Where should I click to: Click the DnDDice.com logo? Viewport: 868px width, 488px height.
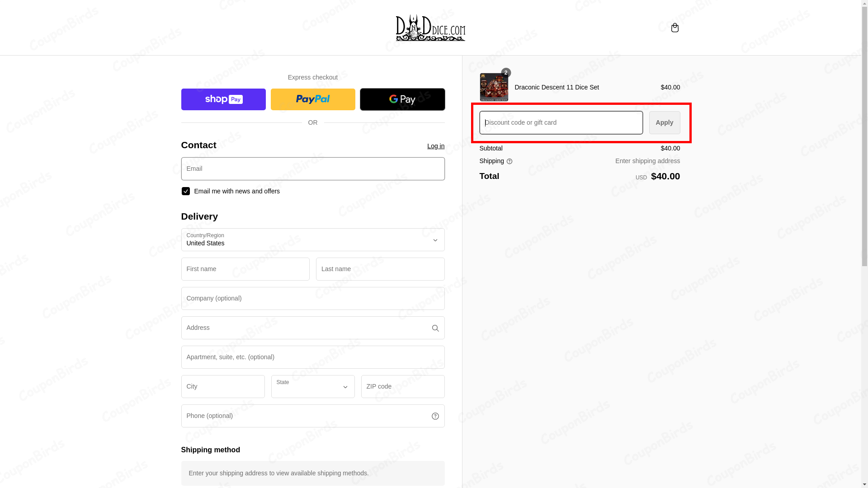pos(430,28)
